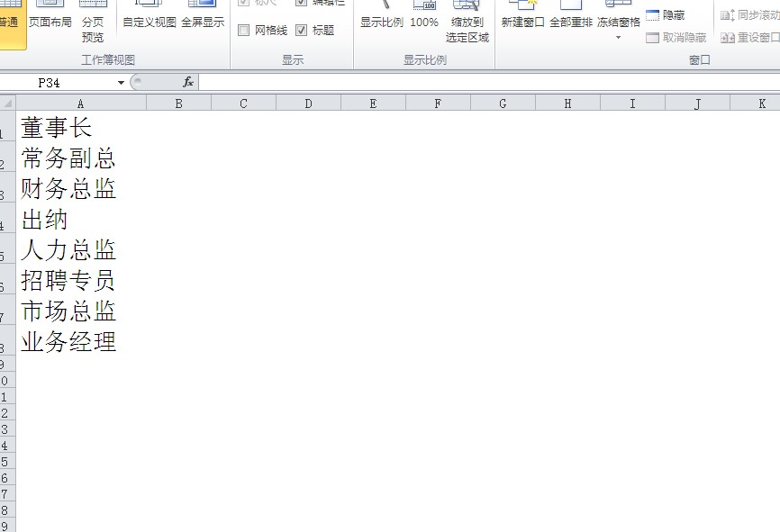The width and height of the screenshot is (780, 532).
Task: Select column J header
Action: point(697,104)
